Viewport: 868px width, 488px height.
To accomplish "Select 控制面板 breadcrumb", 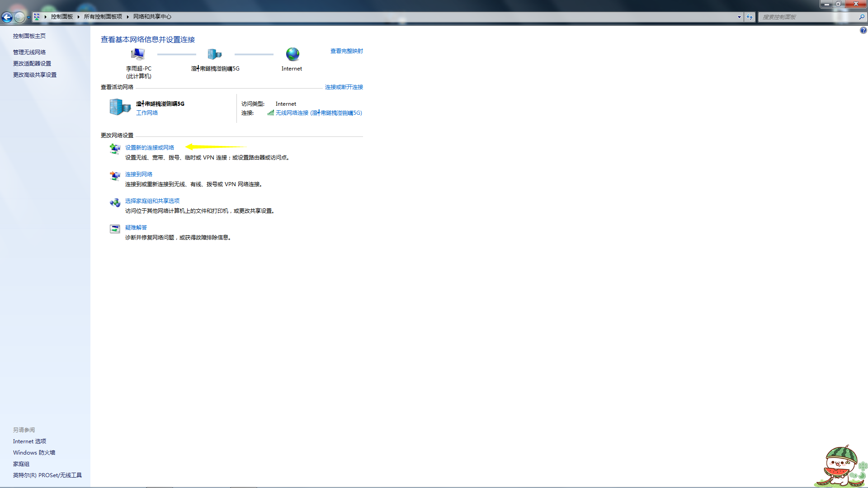I will pyautogui.click(x=62, y=17).
